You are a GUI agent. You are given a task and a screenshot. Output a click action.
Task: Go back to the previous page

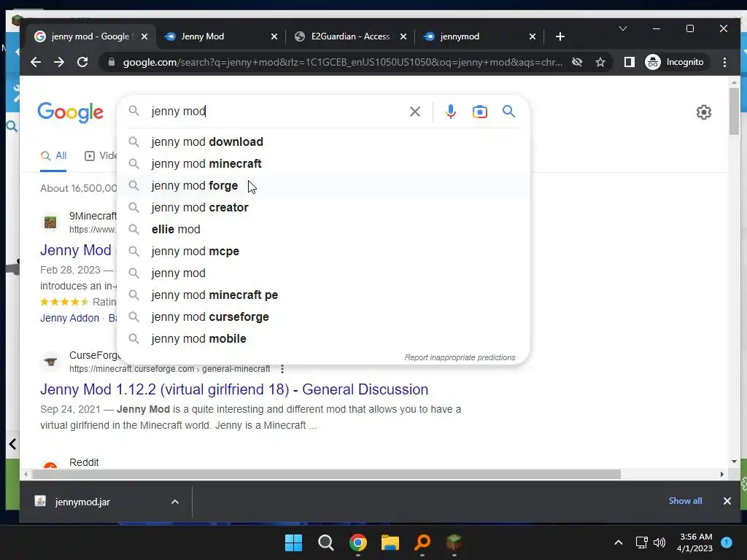coord(36,62)
